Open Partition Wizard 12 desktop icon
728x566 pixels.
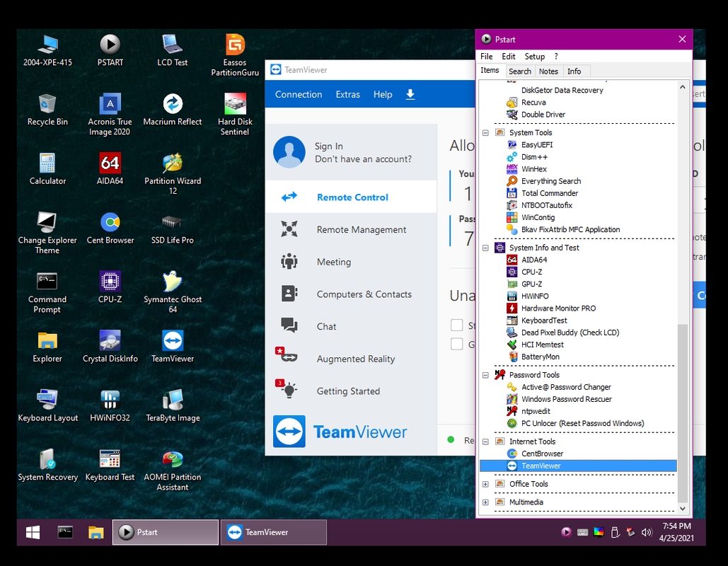172,173
